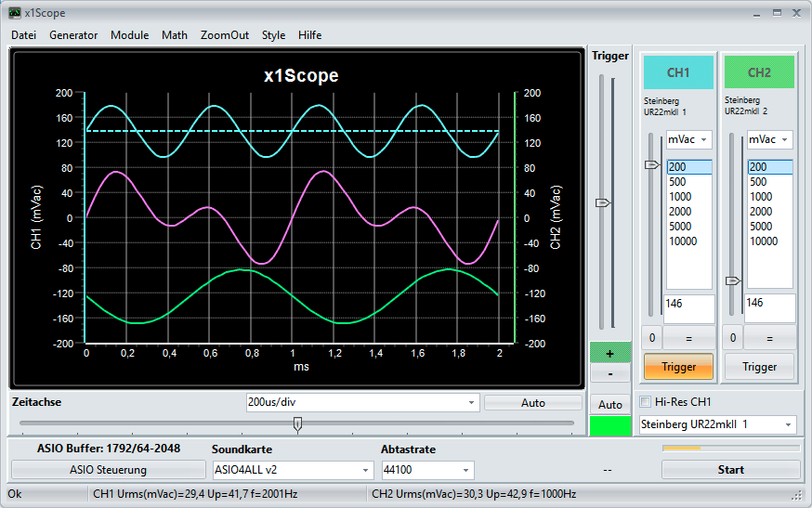Click the CH1 zero offset button
This screenshot has height=508, width=812.
click(652, 338)
